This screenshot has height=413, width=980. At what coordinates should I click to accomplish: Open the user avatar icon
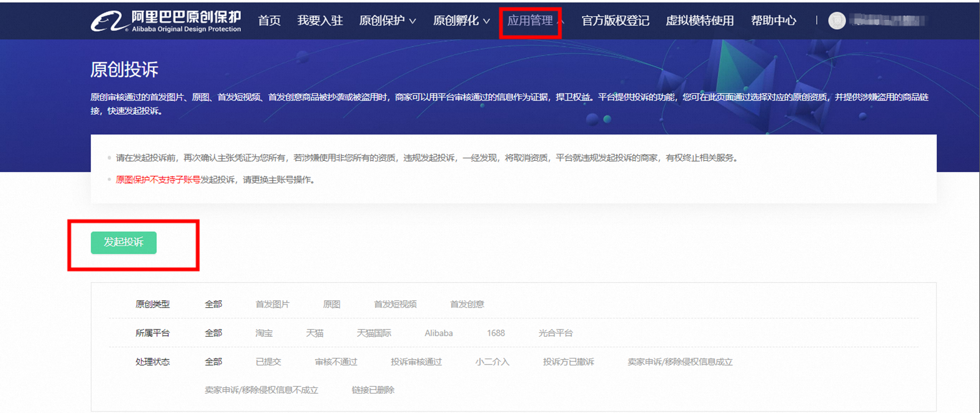click(837, 21)
